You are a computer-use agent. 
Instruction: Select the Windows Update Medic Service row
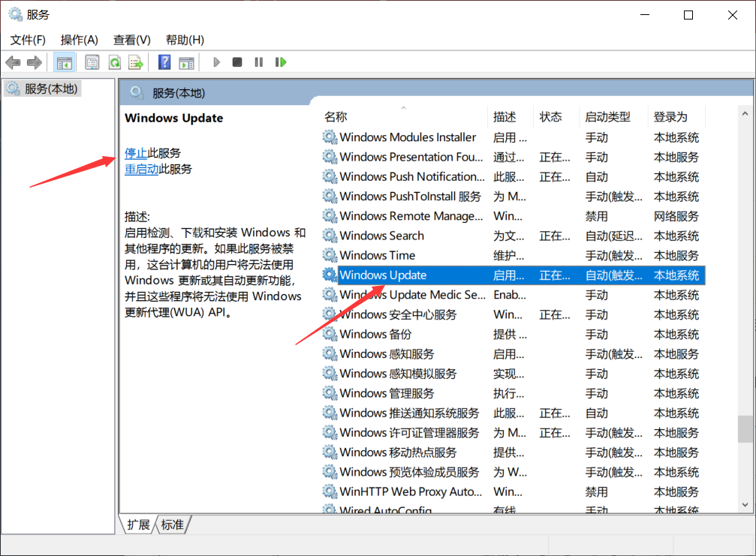pyautogui.click(x=513, y=295)
